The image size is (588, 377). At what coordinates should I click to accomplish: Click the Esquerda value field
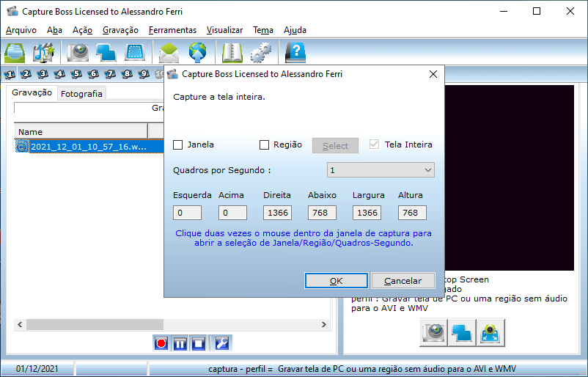tap(187, 213)
